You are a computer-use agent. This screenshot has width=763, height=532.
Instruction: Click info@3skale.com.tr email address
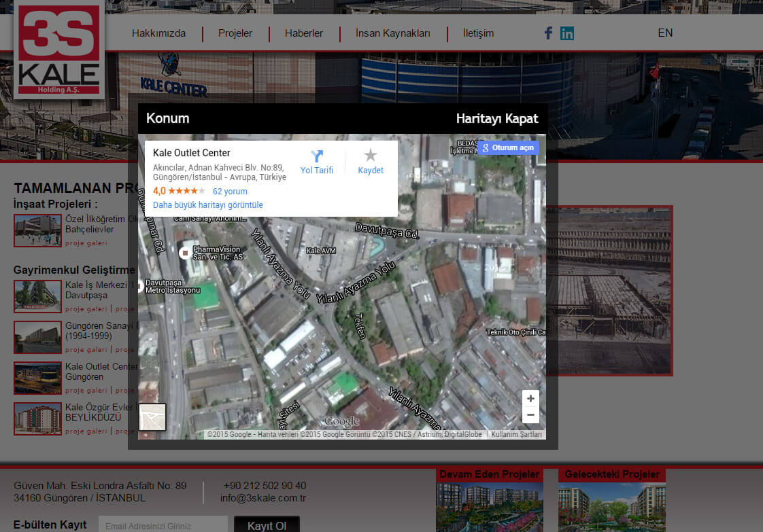click(262, 498)
